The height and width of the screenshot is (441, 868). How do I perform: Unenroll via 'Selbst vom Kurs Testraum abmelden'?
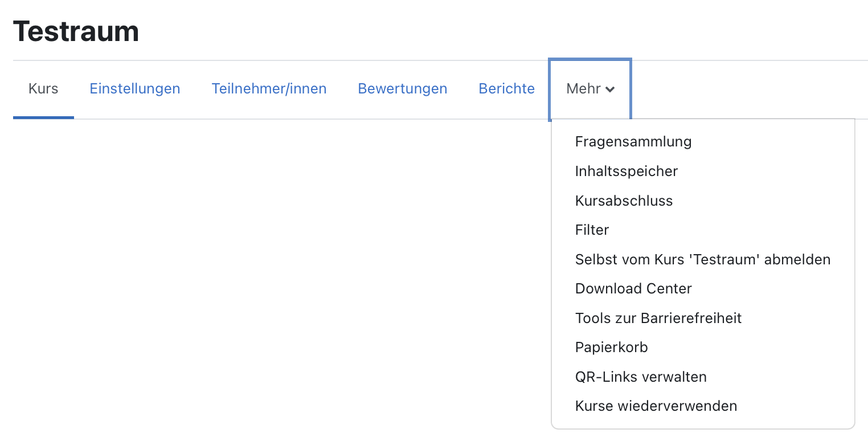[x=702, y=259]
